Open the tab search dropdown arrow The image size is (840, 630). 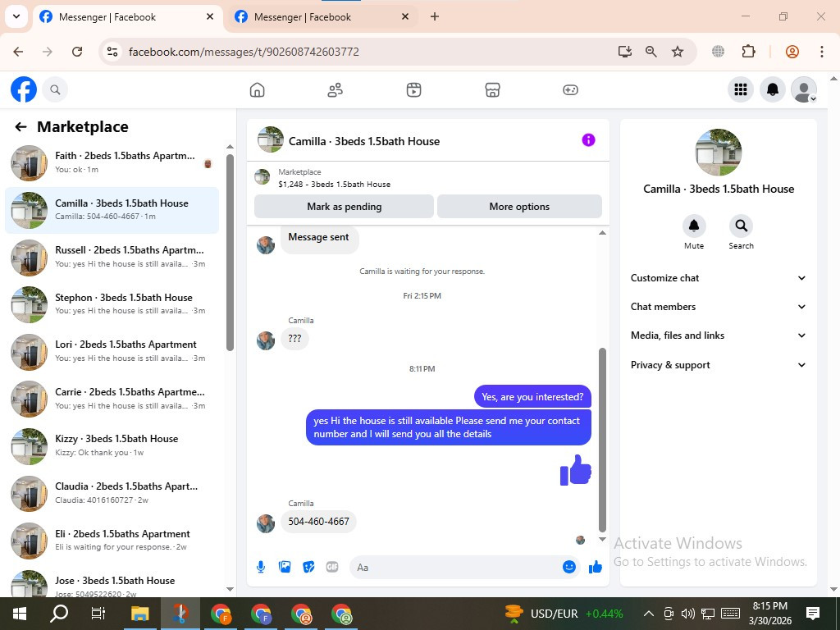coord(16,16)
